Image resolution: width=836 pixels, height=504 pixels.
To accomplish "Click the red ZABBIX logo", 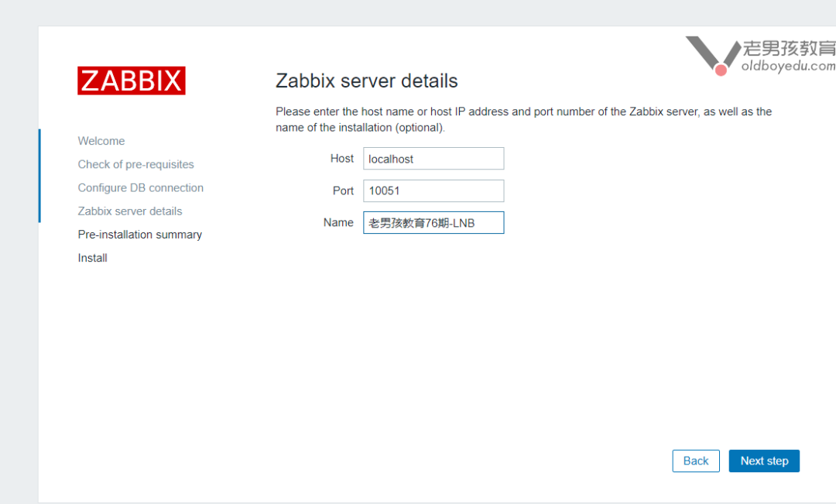I will (131, 81).
